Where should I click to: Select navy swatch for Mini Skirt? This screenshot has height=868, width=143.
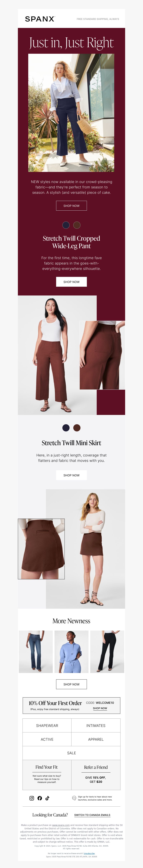coord(66,428)
